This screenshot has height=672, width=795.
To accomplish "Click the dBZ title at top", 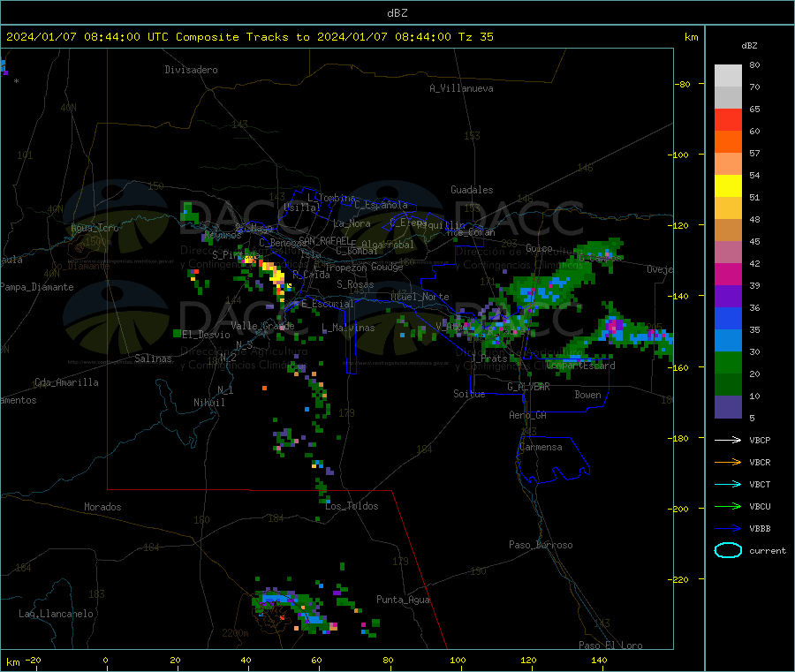I will pyautogui.click(x=397, y=13).
